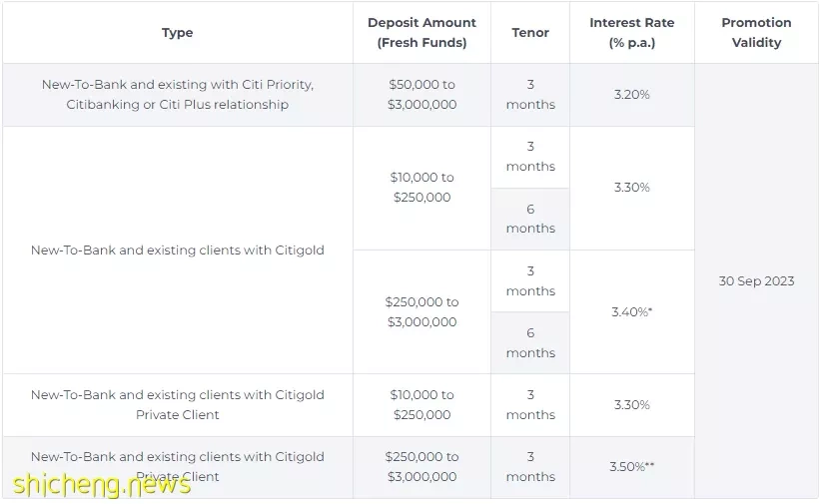The width and height of the screenshot is (822, 504).
Task: Click New-To-Bank and existing clients with Citigold cell
Action: 177,250
